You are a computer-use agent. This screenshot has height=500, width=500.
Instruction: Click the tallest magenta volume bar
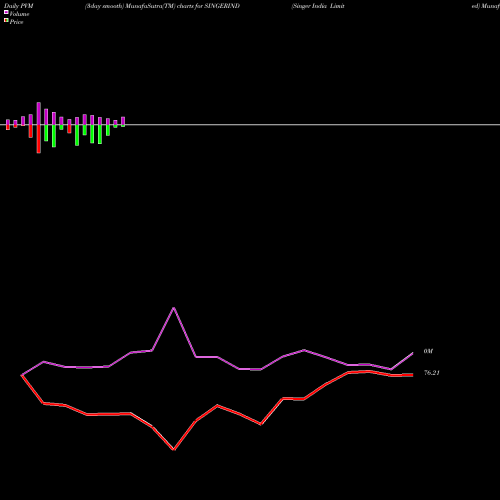(x=39, y=114)
